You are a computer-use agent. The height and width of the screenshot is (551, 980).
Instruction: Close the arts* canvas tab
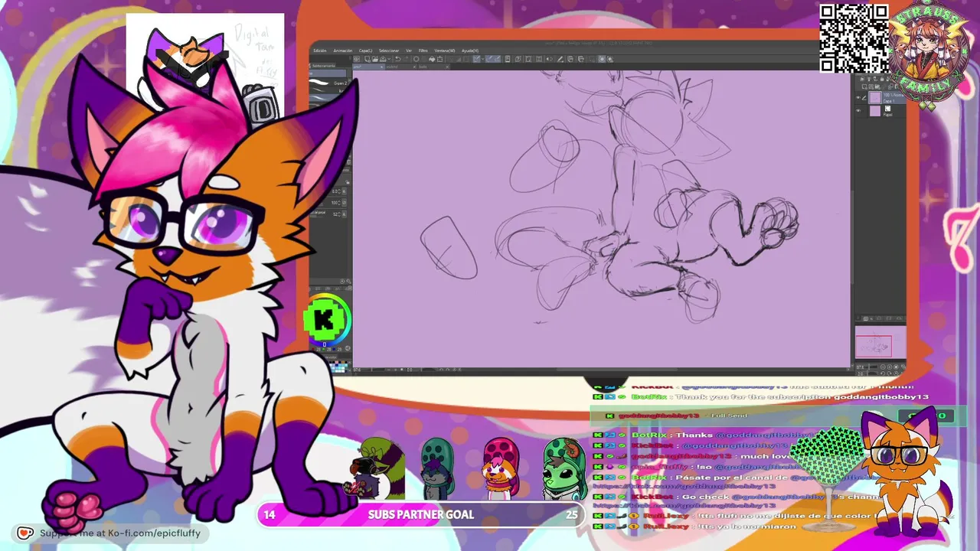(x=381, y=67)
